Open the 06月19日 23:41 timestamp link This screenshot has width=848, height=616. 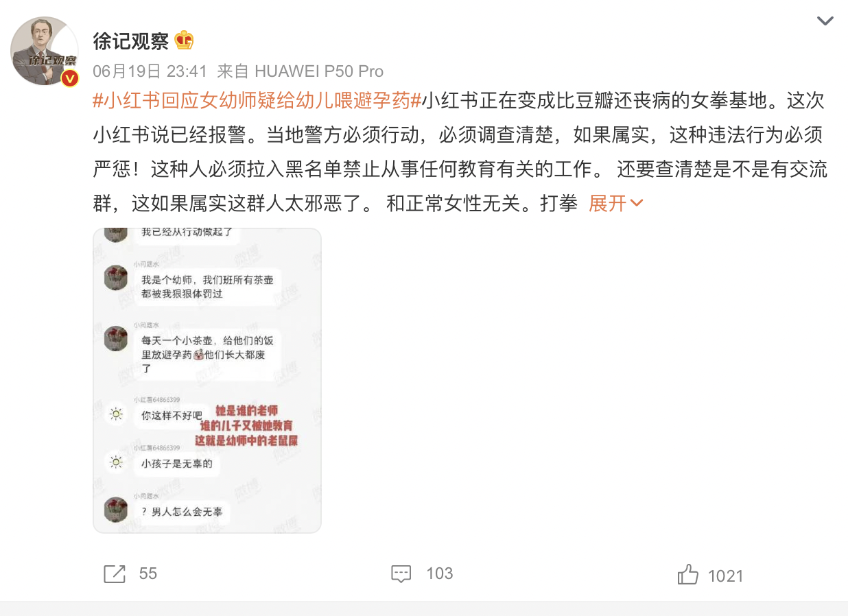[x=150, y=71]
